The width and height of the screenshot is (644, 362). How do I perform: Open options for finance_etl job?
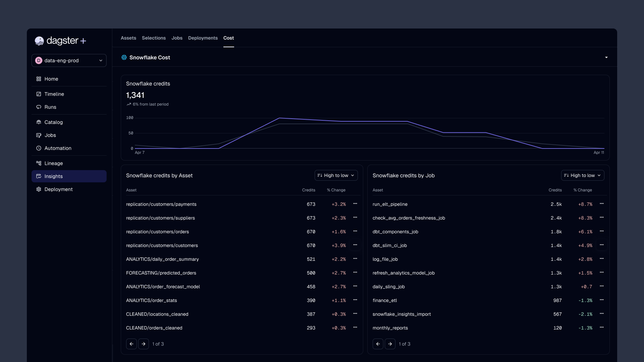[602, 300]
